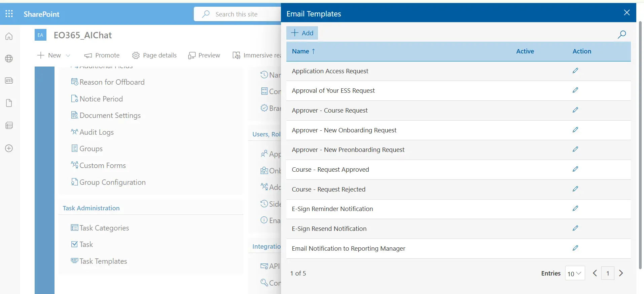Select page number 1 in pagination
The image size is (644, 294).
[x=608, y=274]
